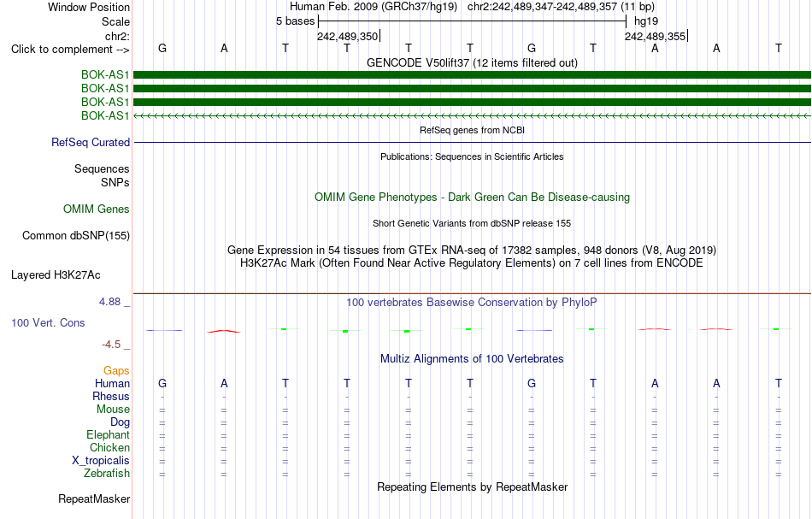
Task: Click the SNPs track label
Action: click(x=115, y=182)
